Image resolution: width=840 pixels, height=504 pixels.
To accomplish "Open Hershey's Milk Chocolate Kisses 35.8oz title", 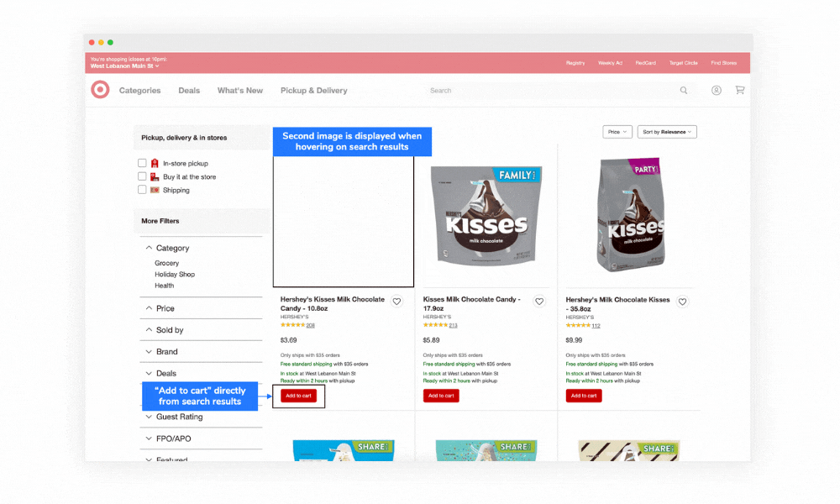I will 617,304.
